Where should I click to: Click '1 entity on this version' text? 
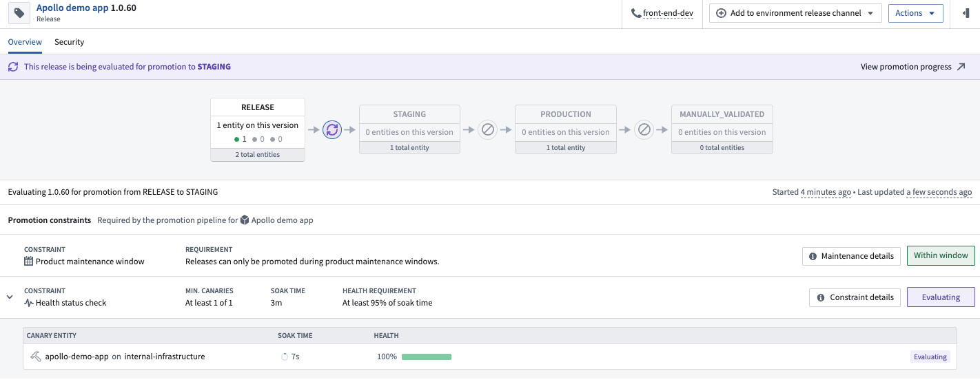pyautogui.click(x=258, y=125)
